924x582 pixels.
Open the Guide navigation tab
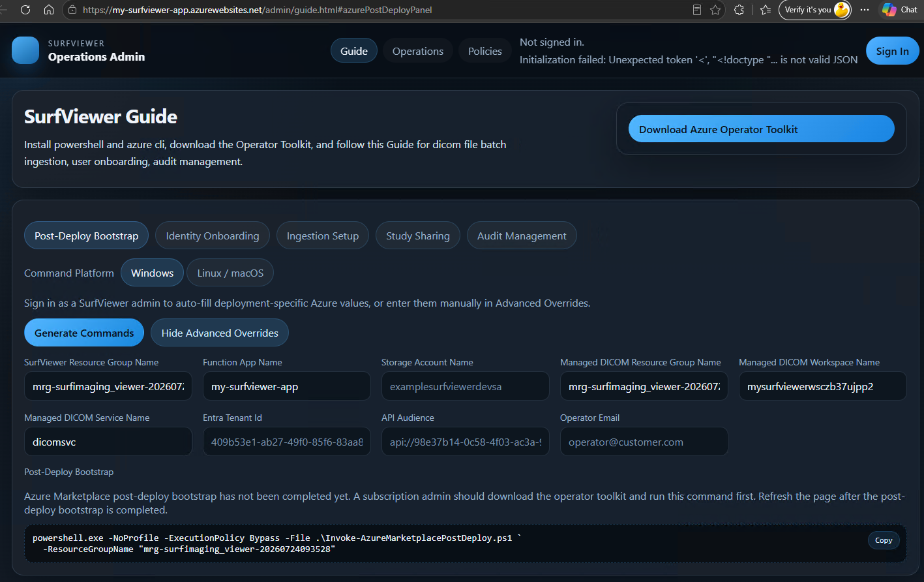coord(354,51)
